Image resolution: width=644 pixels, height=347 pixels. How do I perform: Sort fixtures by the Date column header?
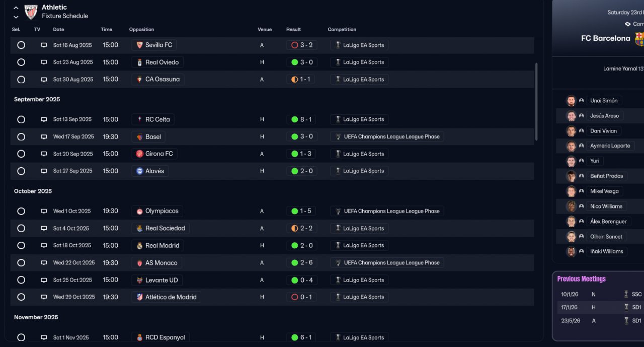point(58,30)
